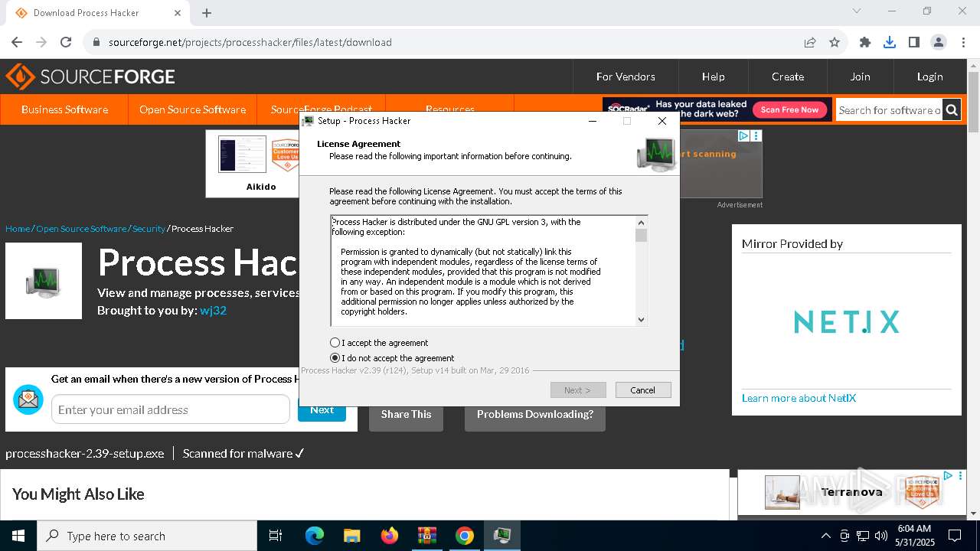The height and width of the screenshot is (551, 980).
Task: Bookmark this page with star icon
Action: pos(835,42)
